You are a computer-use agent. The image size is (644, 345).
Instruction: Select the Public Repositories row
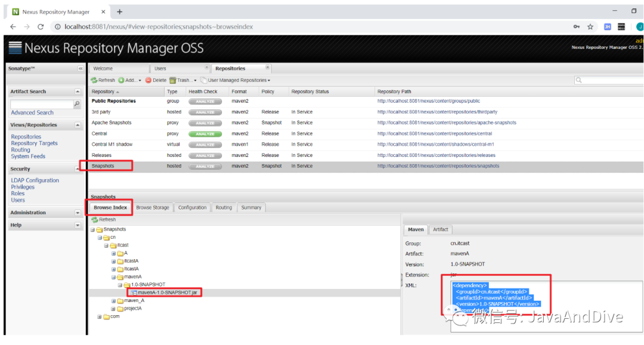point(366,101)
